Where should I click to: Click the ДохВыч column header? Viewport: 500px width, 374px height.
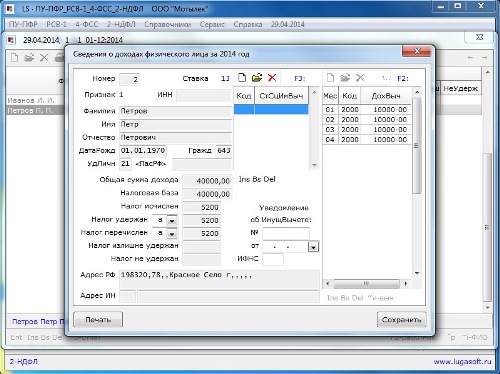tap(386, 96)
